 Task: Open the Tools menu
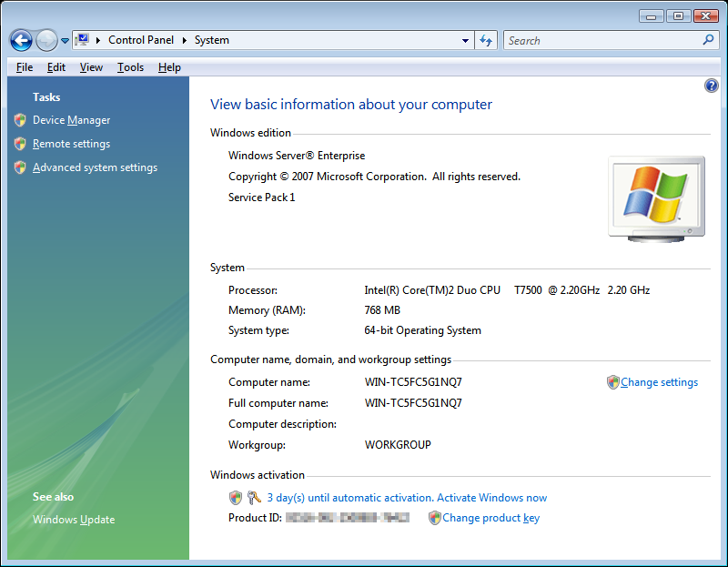130,67
